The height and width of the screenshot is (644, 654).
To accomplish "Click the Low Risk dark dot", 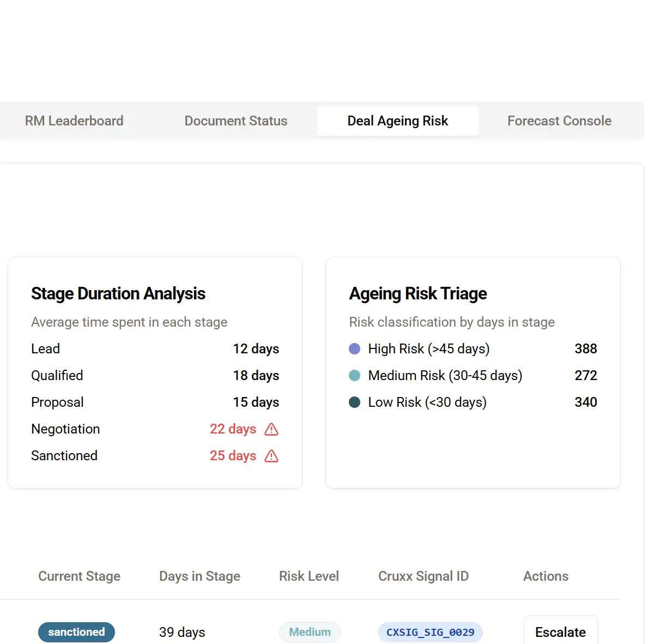I will (354, 402).
